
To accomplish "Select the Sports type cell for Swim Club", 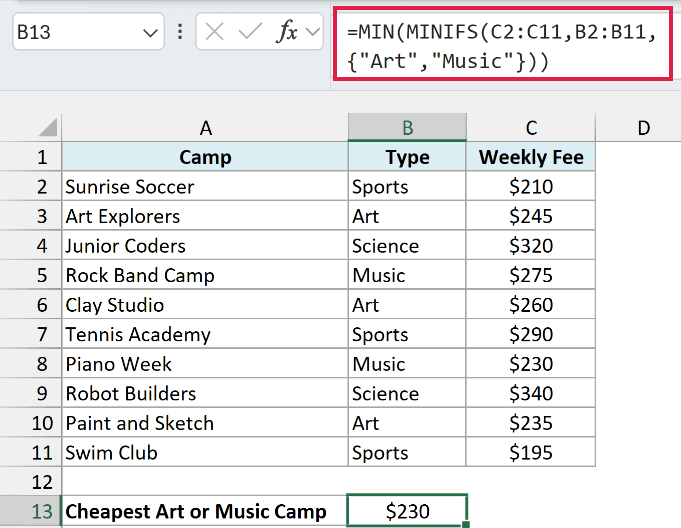I will pos(407,452).
